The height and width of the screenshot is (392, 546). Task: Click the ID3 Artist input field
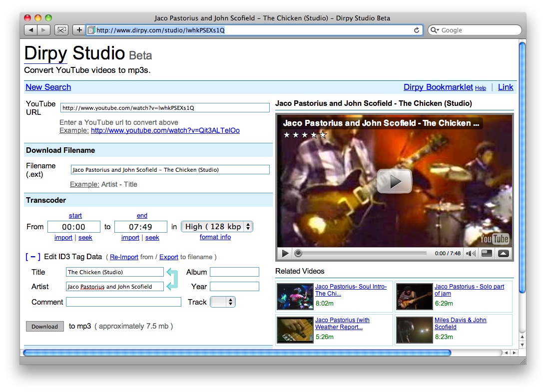pos(114,287)
